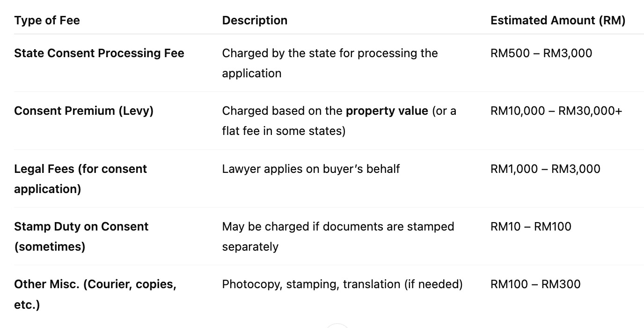Click 'Lawyer applies on buyer's behalf' description
This screenshot has width=644, height=328.
click(311, 169)
